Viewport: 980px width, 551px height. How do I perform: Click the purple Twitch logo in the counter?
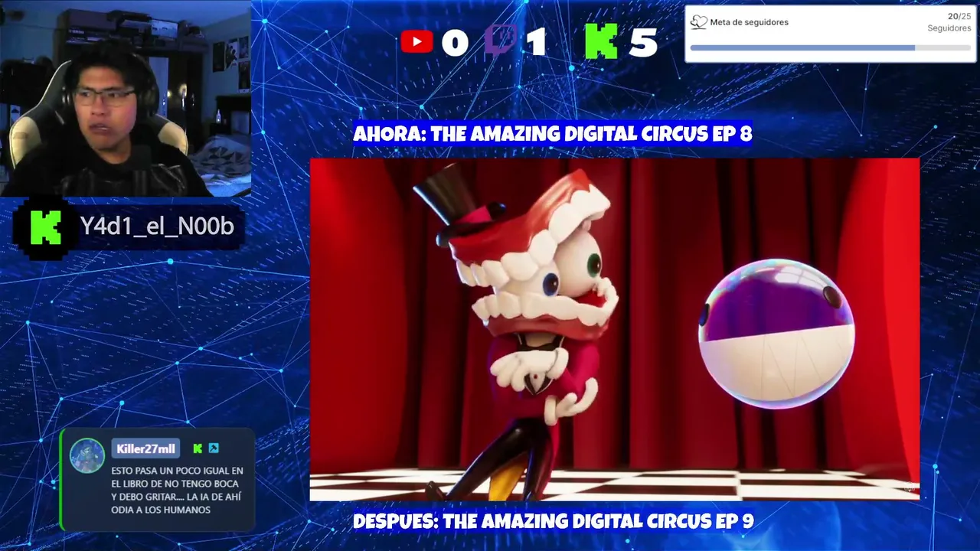(501, 41)
